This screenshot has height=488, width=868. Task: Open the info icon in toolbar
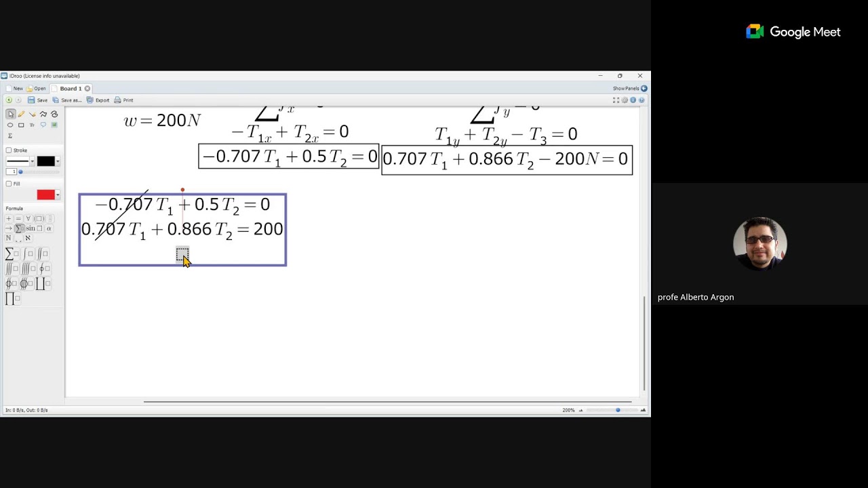(x=633, y=100)
